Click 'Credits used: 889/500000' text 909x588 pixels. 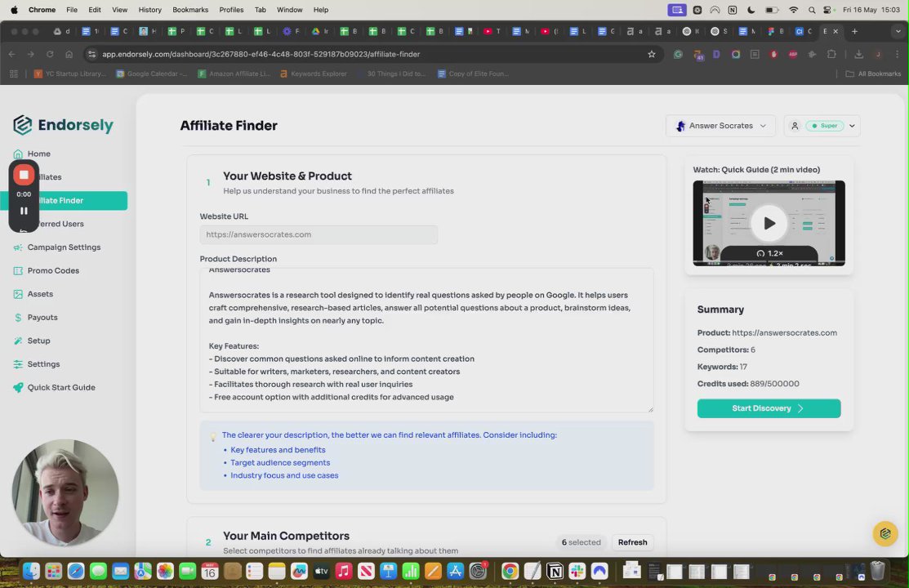[748, 384]
